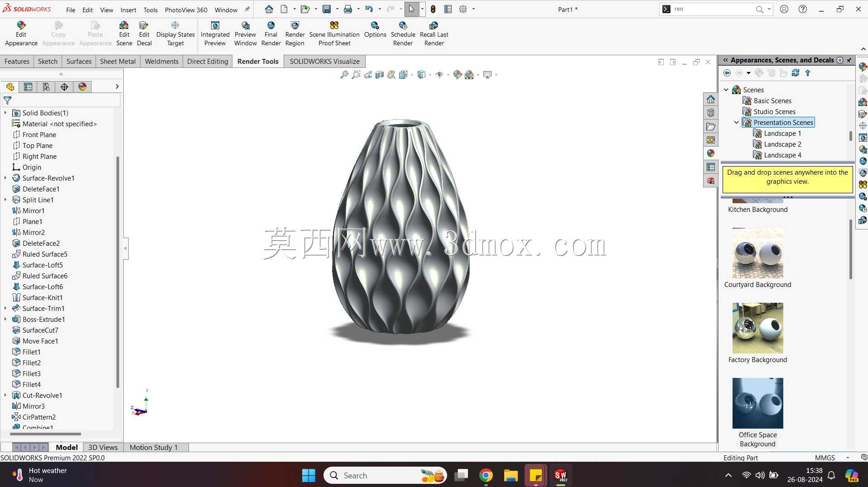Pin the SOLIDWORKS menu bar
The image size is (868, 487).
click(x=247, y=10)
